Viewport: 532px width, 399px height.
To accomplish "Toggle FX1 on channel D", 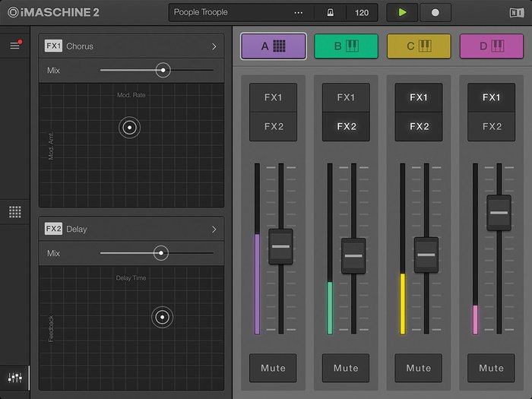I will 491,97.
